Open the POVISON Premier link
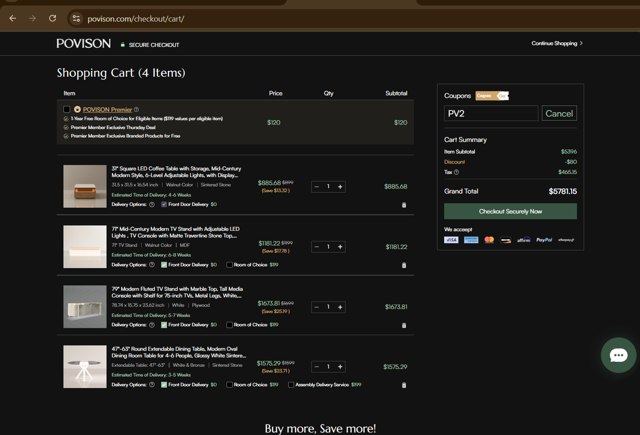Viewport: 640px width, 435px height. point(107,109)
